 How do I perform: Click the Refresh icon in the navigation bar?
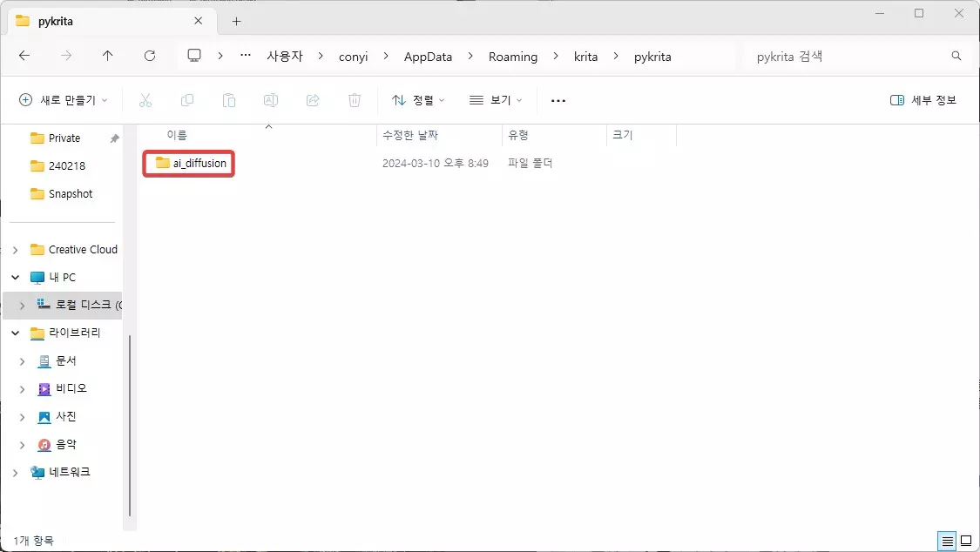click(149, 56)
